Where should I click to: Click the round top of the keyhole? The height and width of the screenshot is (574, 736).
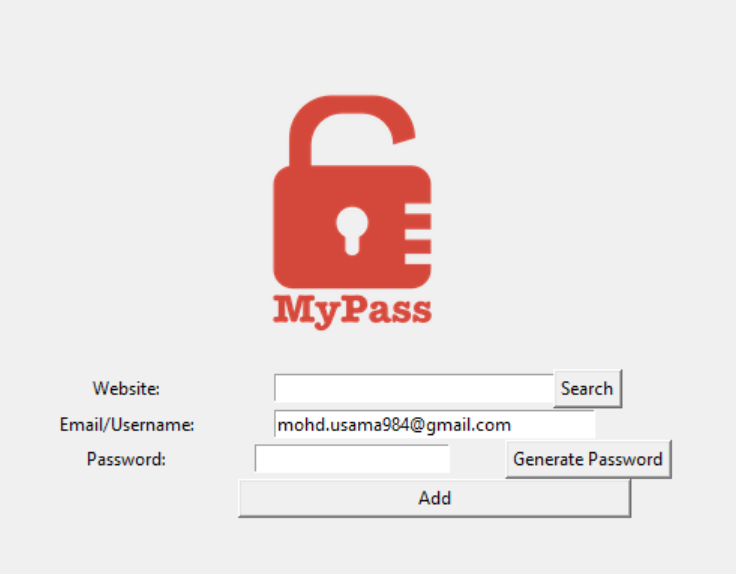352,219
